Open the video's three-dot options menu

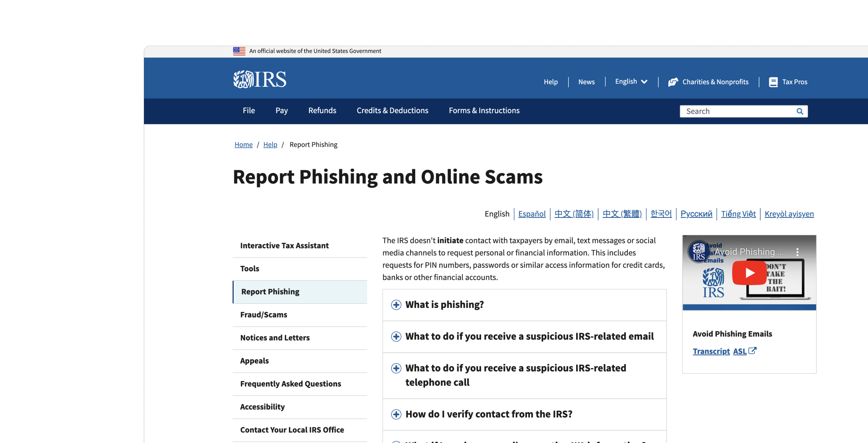pos(797,252)
